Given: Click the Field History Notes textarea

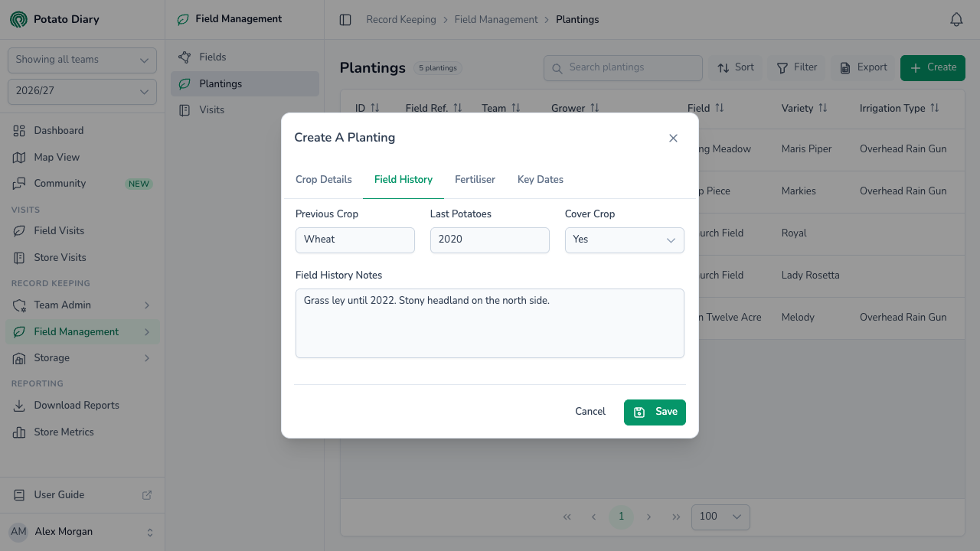Looking at the screenshot, I should point(490,323).
